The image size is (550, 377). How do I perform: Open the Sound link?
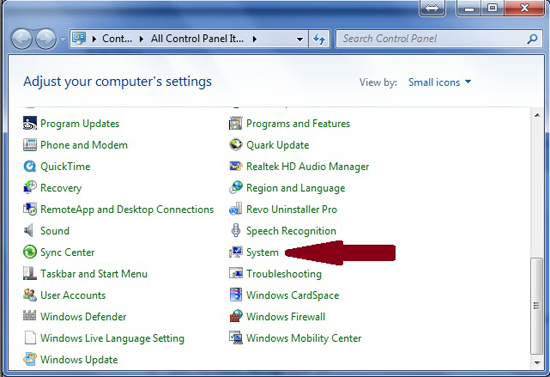[55, 231]
